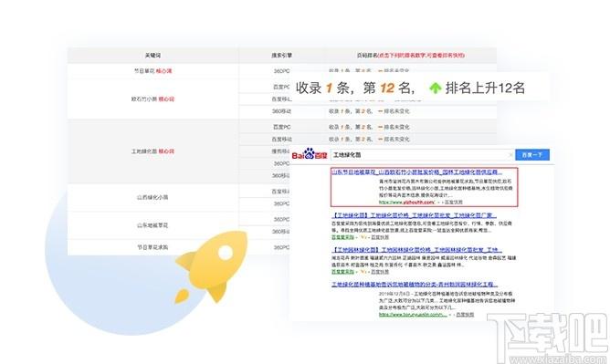Click the 关键词 column header
This screenshot has width=610, height=364.
coord(152,56)
